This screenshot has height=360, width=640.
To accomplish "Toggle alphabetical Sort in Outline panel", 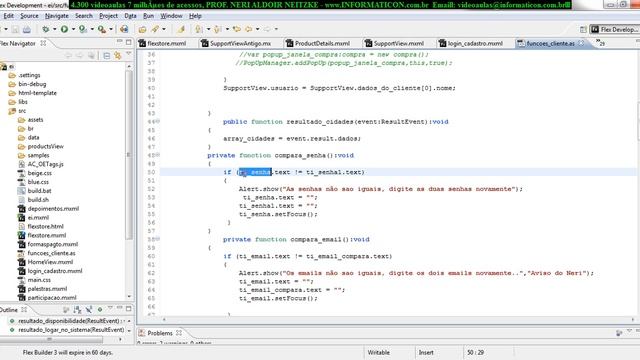I will click(x=77, y=310).
